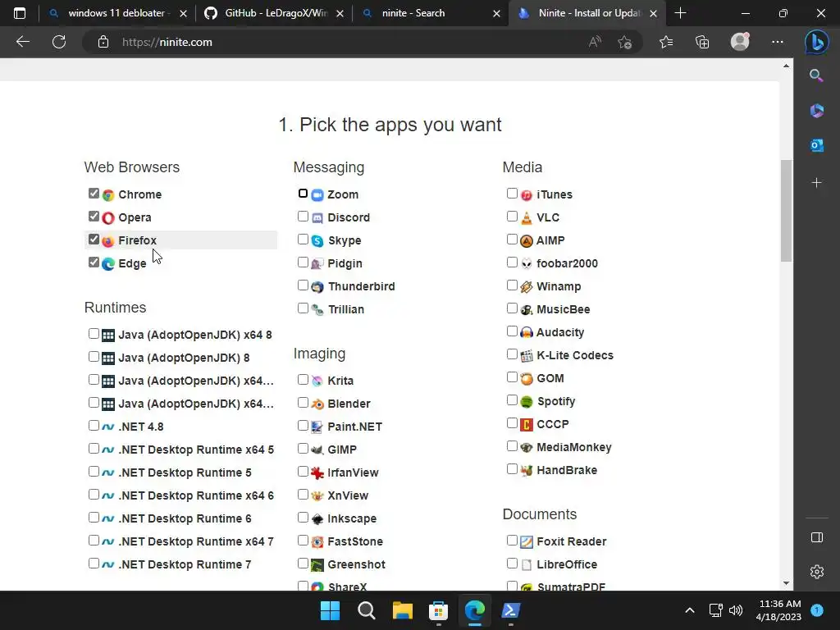Image resolution: width=840 pixels, height=630 pixels.
Task: Open sidebar search icon
Action: tap(816, 75)
